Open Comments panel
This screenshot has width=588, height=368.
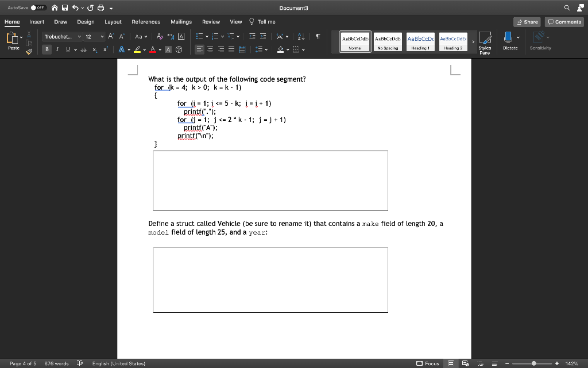pos(564,21)
